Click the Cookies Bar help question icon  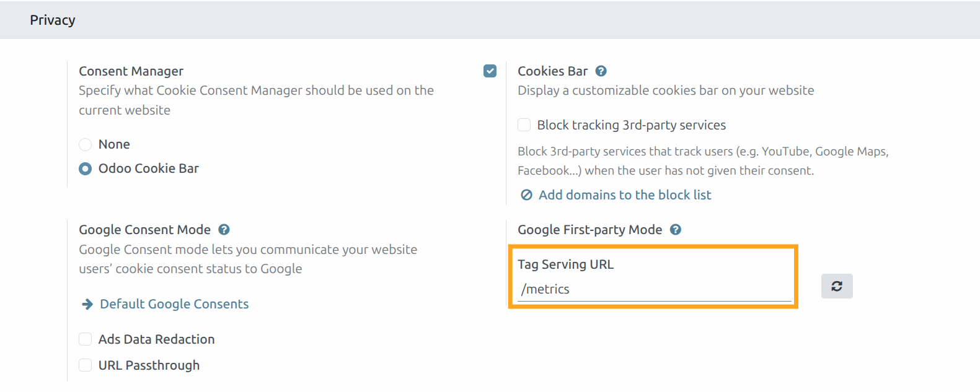coord(601,71)
